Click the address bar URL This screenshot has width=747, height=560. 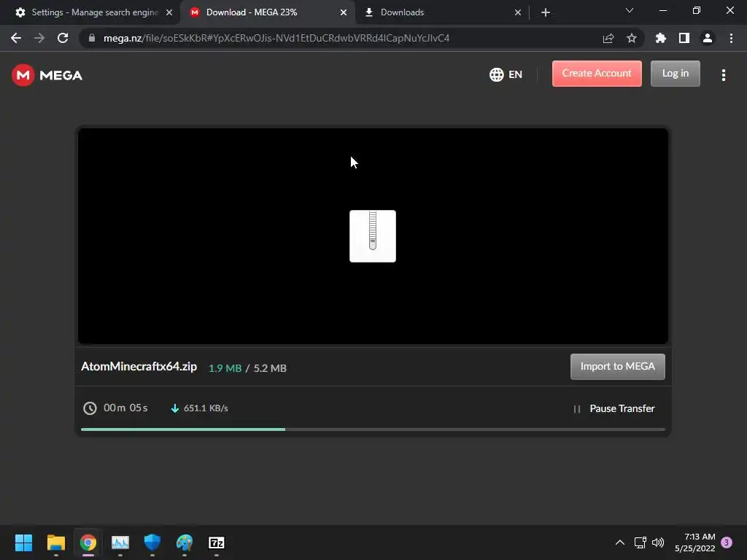tap(276, 38)
